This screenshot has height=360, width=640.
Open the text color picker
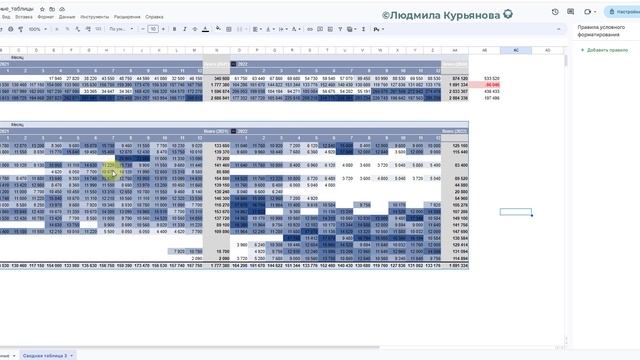205,29
